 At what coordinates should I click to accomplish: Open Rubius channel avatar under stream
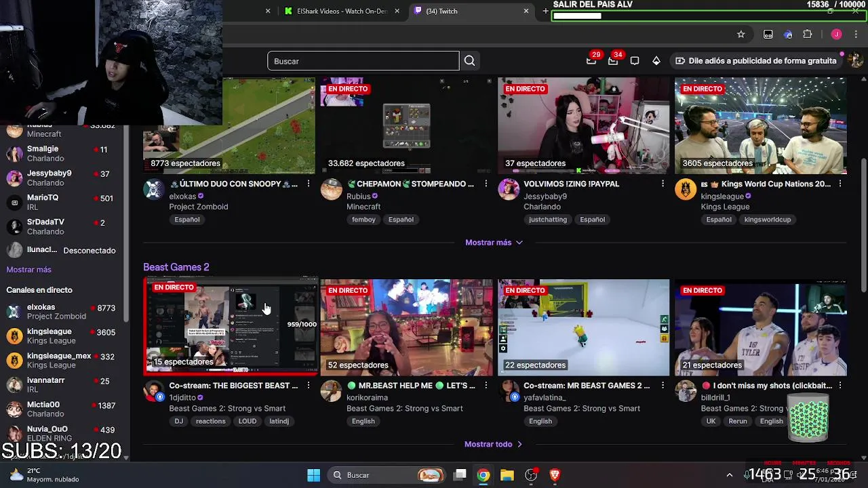(x=331, y=190)
